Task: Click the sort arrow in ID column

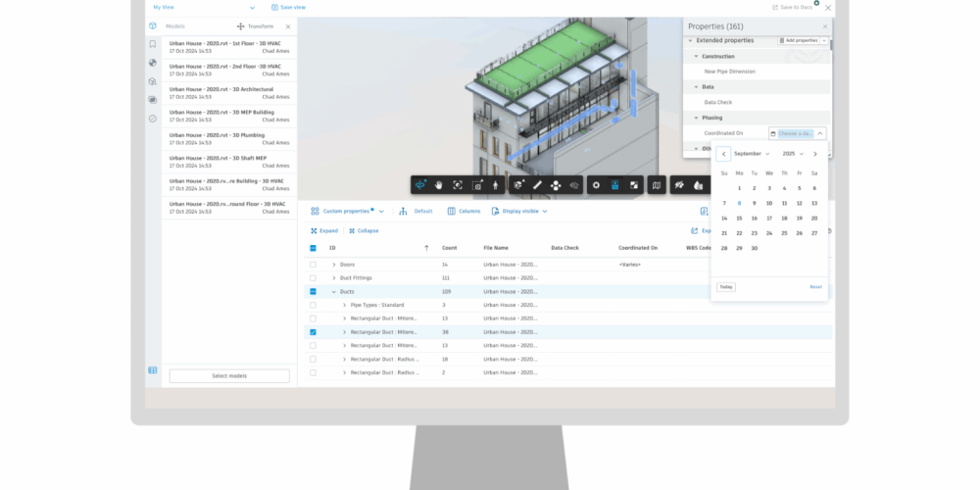Action: click(x=427, y=248)
